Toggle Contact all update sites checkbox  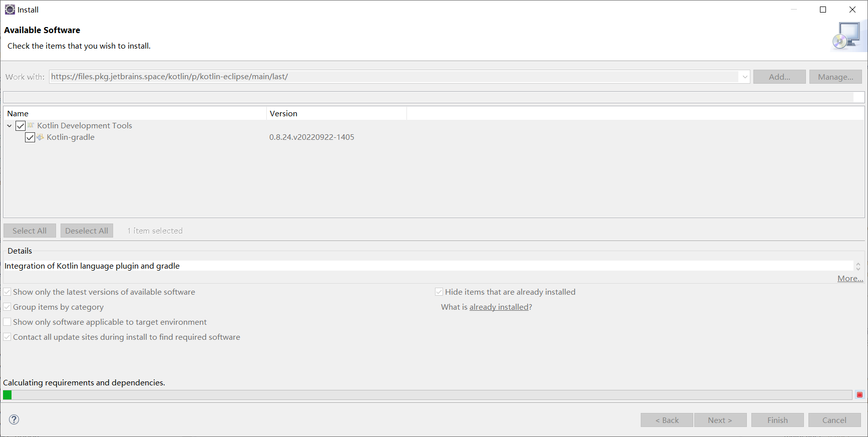(8, 337)
